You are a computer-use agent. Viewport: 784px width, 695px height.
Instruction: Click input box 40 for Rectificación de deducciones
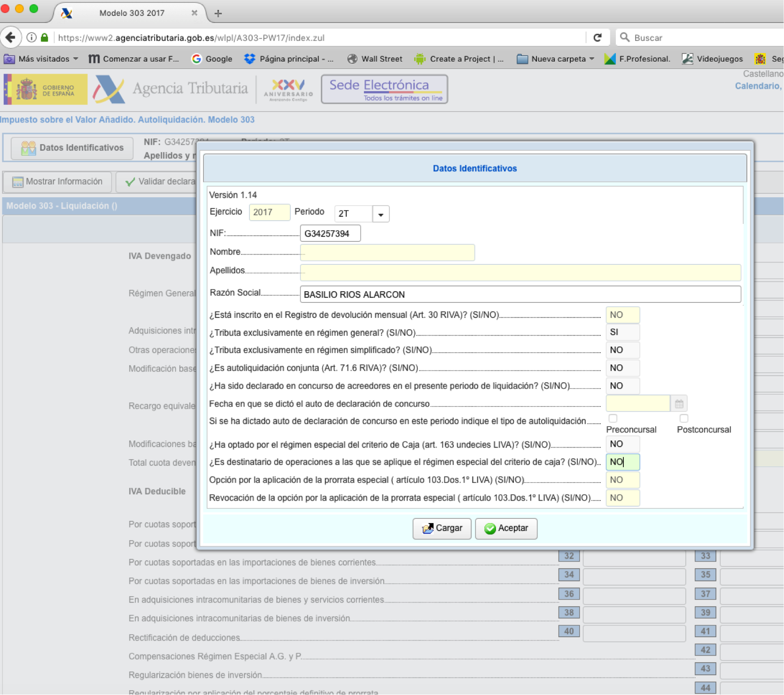click(x=634, y=633)
